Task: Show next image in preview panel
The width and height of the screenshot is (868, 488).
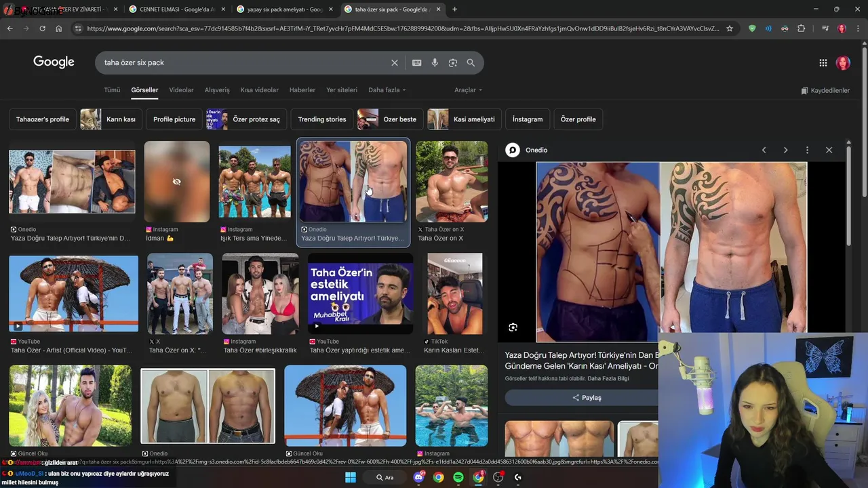Action: coord(785,150)
